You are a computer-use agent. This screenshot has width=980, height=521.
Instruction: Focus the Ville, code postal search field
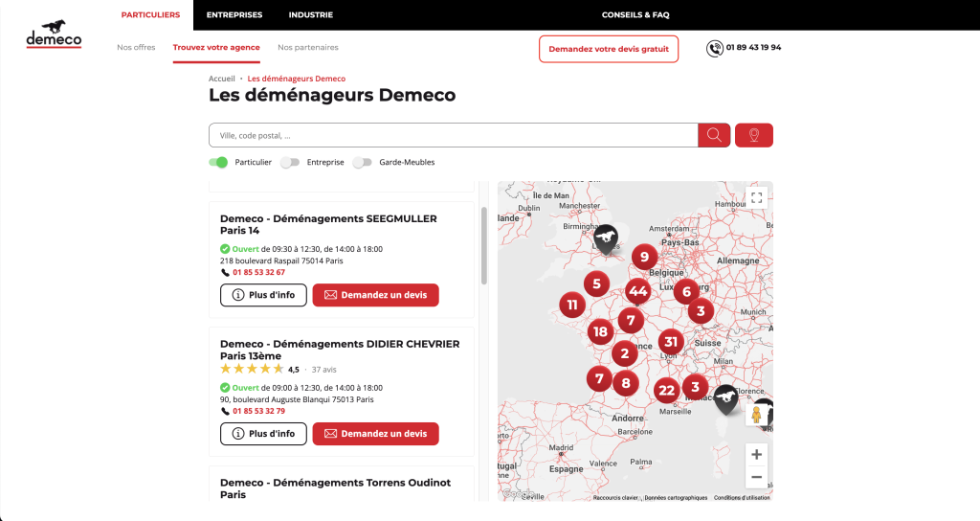pos(453,135)
